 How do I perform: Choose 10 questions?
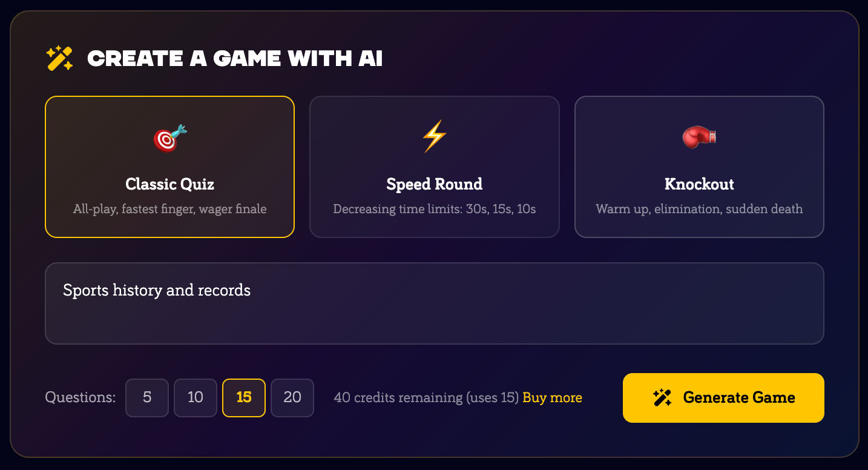click(x=195, y=397)
